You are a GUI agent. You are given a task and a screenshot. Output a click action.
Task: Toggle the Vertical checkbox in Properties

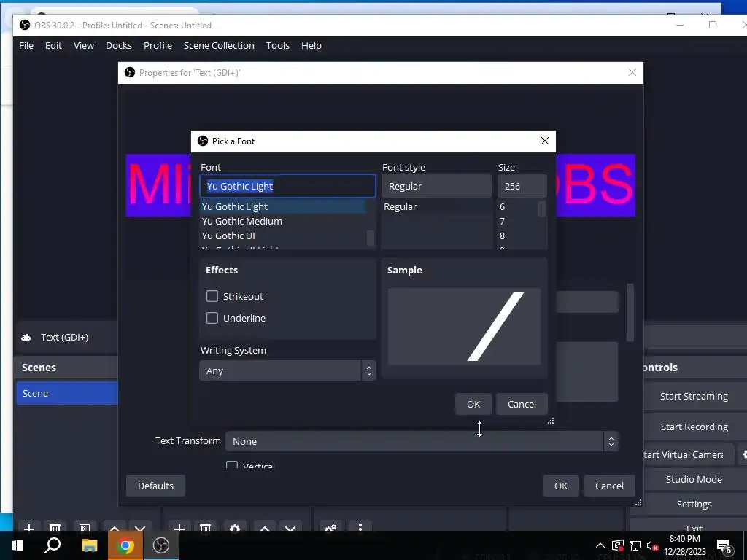pyautogui.click(x=232, y=464)
